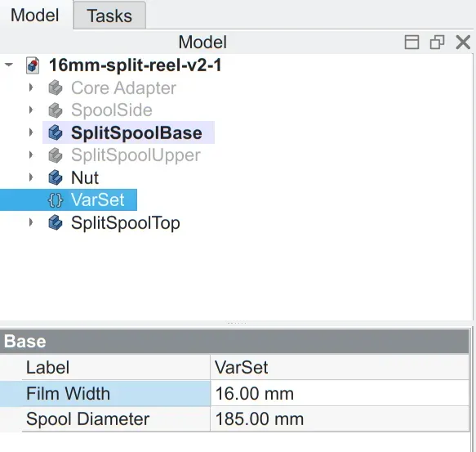Edit the Spool Diameter value 185.00 mm
The width and height of the screenshot is (476, 452).
point(340,418)
